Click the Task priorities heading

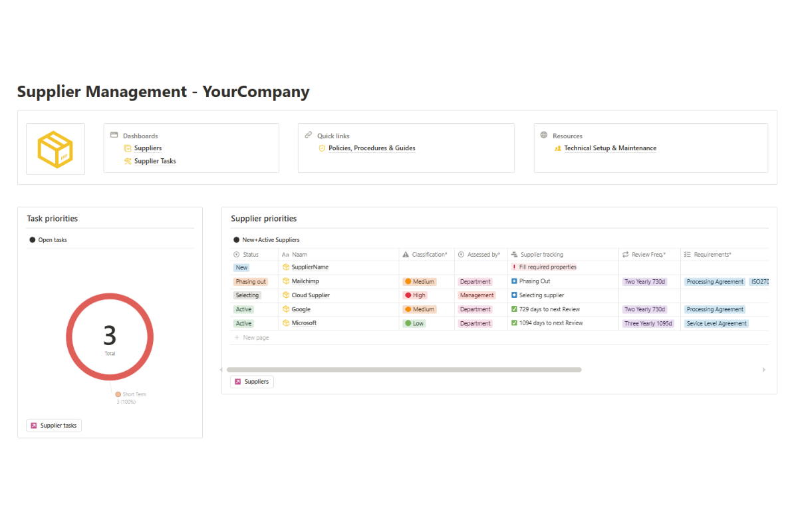coord(53,218)
